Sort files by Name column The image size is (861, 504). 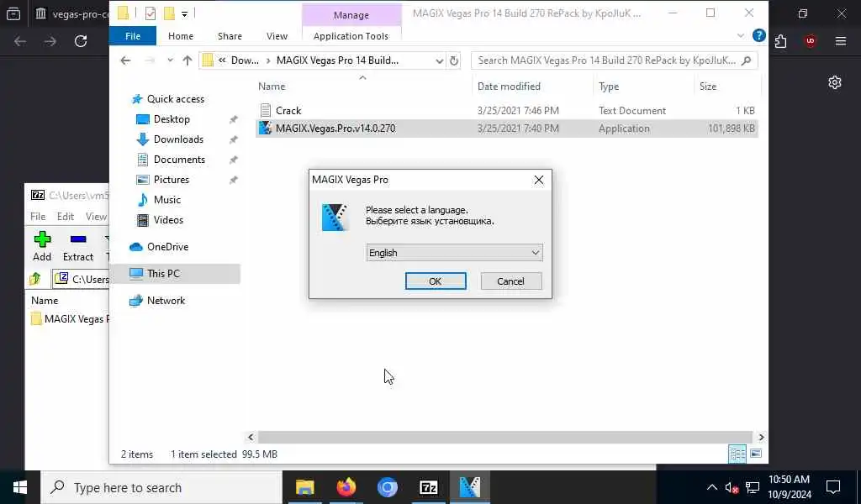(272, 87)
